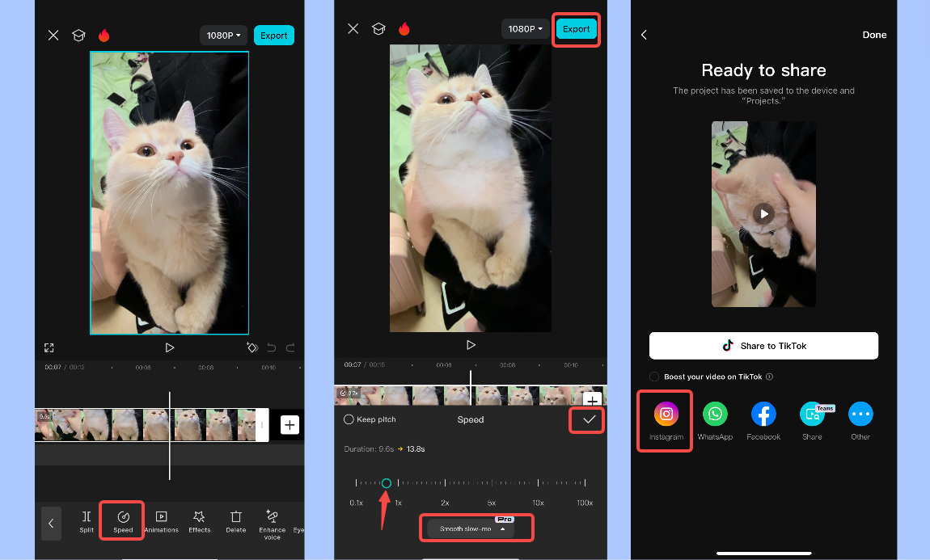
Task: Undo the last edit in left screen
Action: click(272, 347)
